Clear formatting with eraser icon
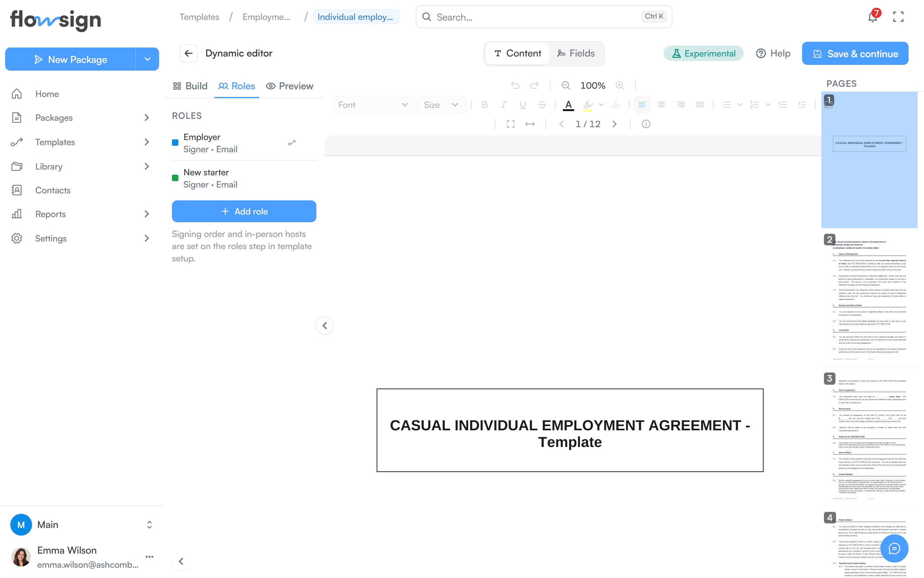The width and height of the screenshot is (924, 578). tap(616, 105)
